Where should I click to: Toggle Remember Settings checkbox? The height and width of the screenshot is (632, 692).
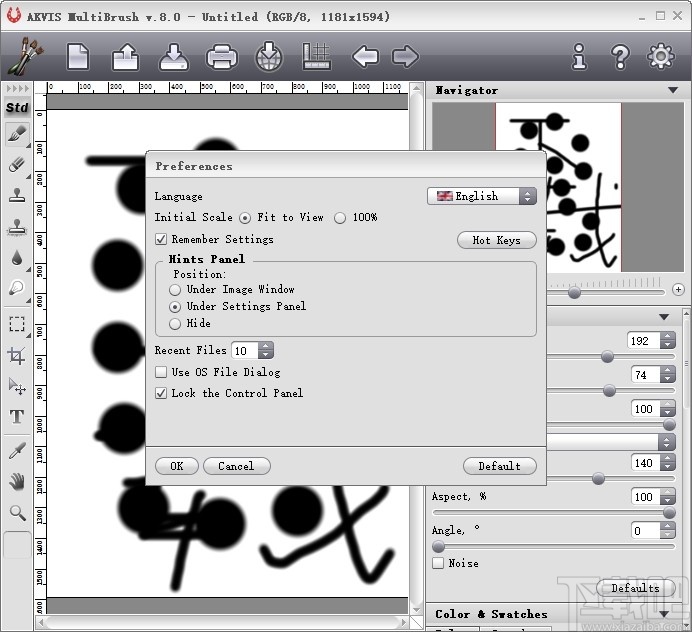(x=161, y=239)
